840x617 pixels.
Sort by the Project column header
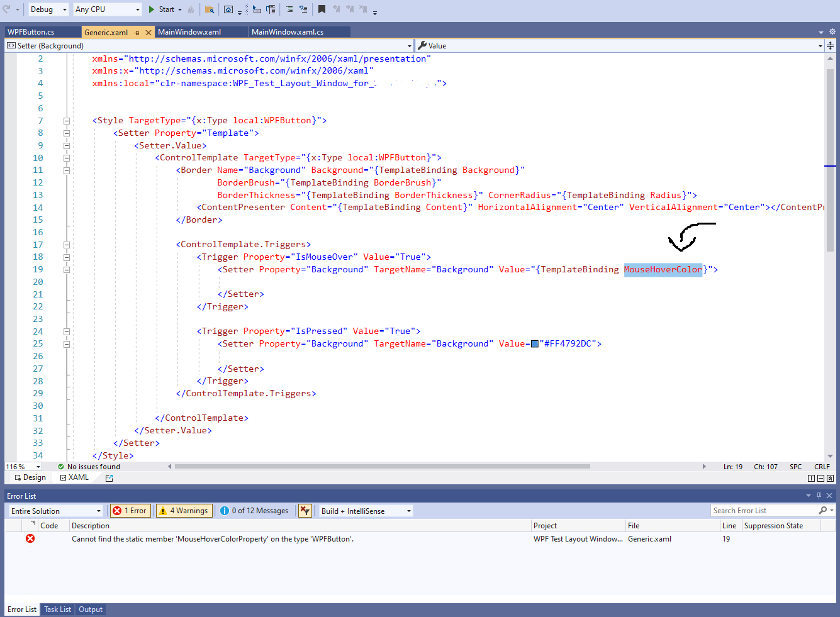point(578,526)
